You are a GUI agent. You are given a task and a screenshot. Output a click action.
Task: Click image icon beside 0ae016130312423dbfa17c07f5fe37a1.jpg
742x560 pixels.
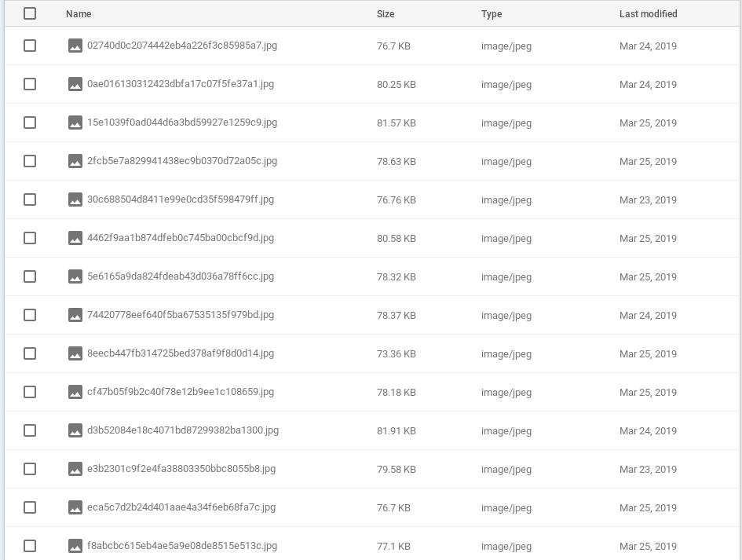(x=75, y=84)
